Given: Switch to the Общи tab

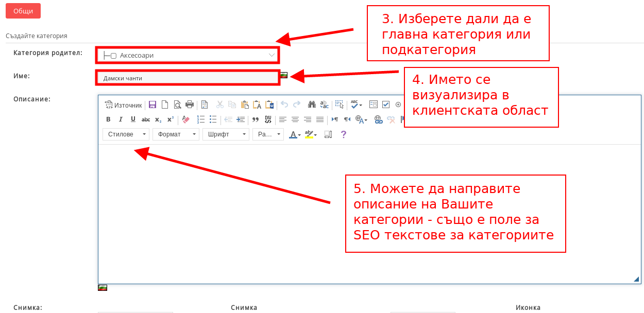Looking at the screenshot, I should coord(23,11).
